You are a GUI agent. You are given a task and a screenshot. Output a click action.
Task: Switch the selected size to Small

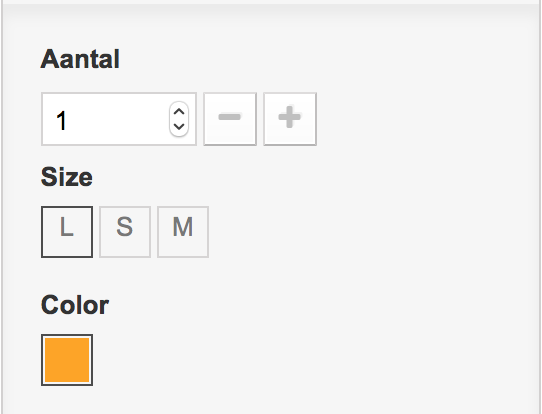125,232
